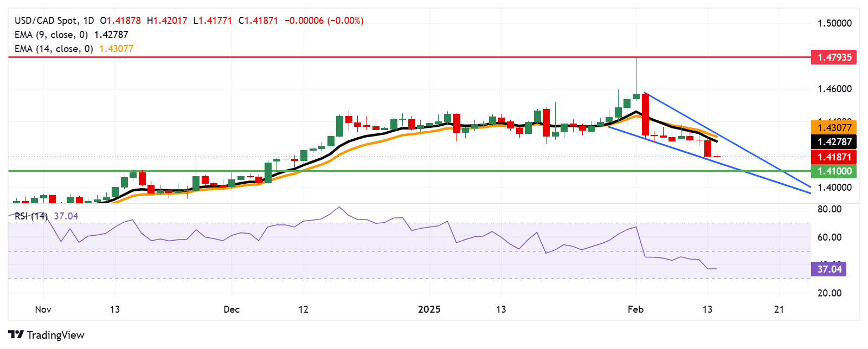The width and height of the screenshot is (868, 349).
Task: Click the Feb label on time axis
Action: coord(635,309)
